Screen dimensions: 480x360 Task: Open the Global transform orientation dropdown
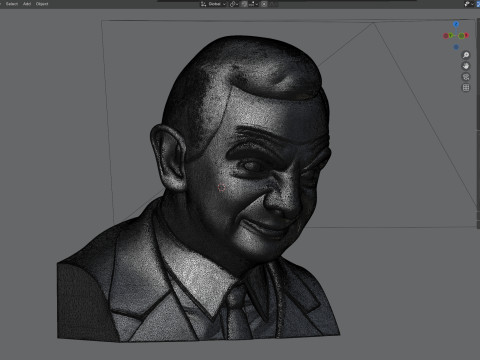point(213,4)
